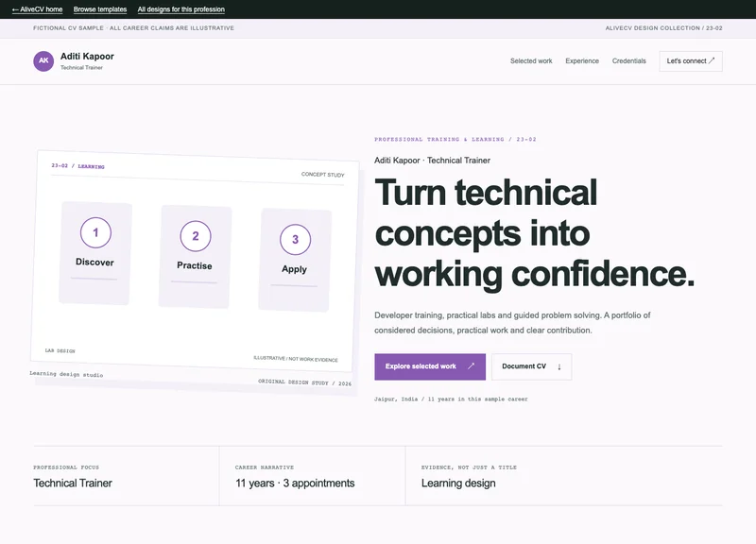
Task: Open Browse templates link
Action: tap(100, 9)
